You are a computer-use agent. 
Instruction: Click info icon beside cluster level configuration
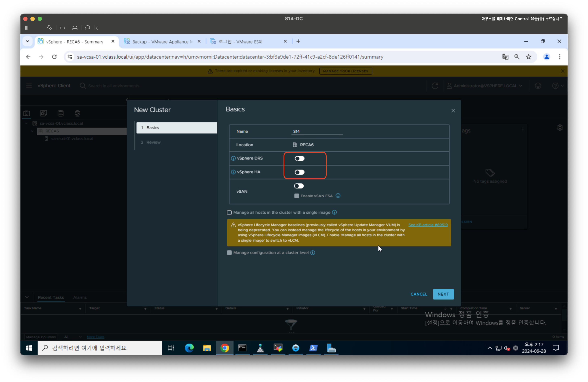(312, 252)
